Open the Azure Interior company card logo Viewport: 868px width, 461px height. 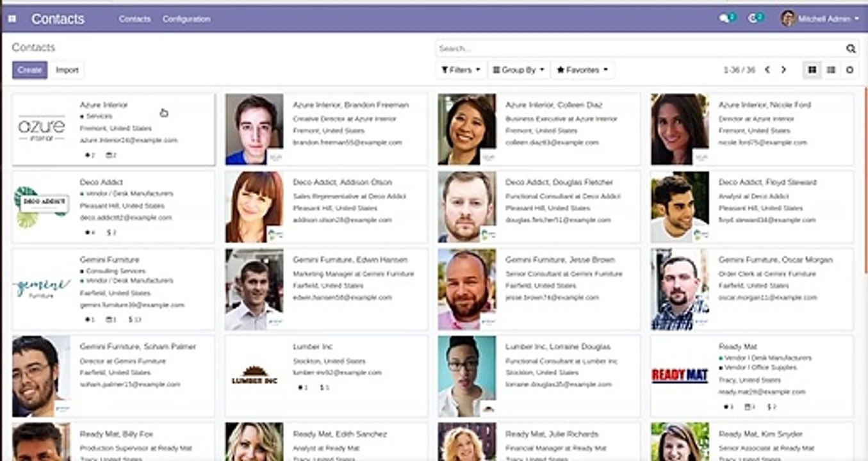point(42,129)
